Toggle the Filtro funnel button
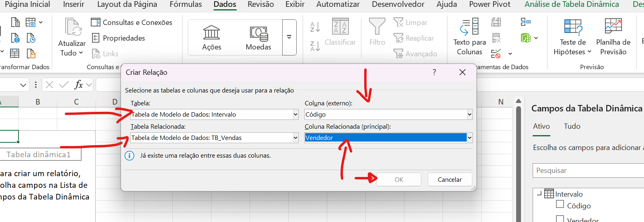Screen dimensions: 644x222 click(377, 32)
